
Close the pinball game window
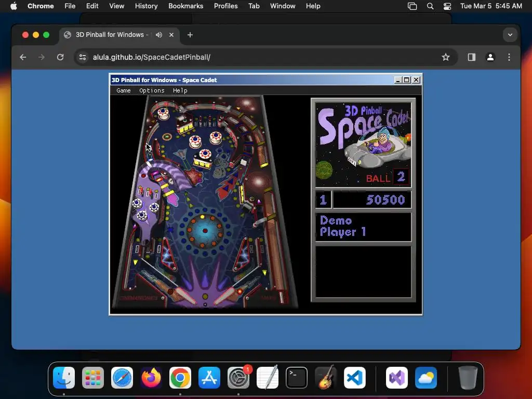tap(416, 80)
